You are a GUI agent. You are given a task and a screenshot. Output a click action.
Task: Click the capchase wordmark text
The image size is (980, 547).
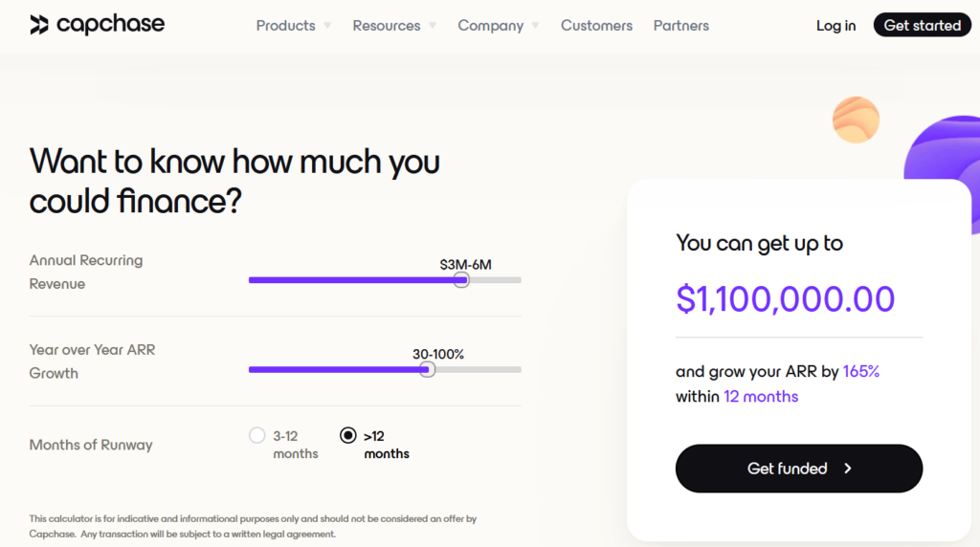[x=111, y=24]
